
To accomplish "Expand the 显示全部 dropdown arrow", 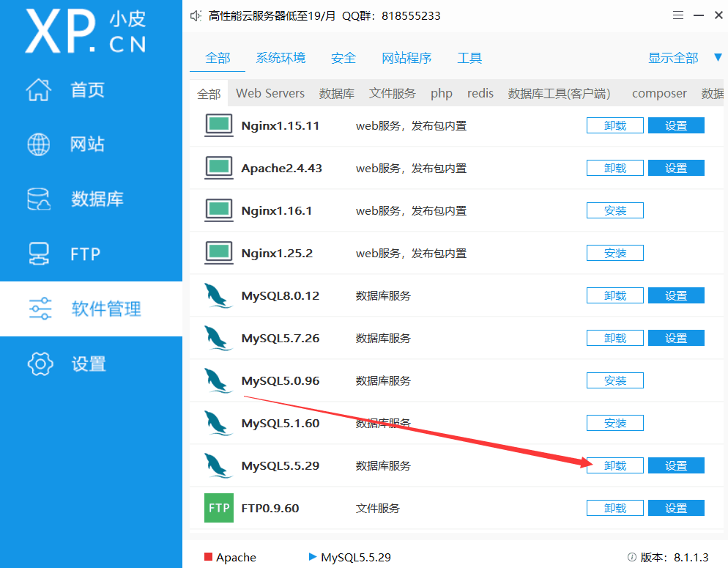I will point(718,58).
